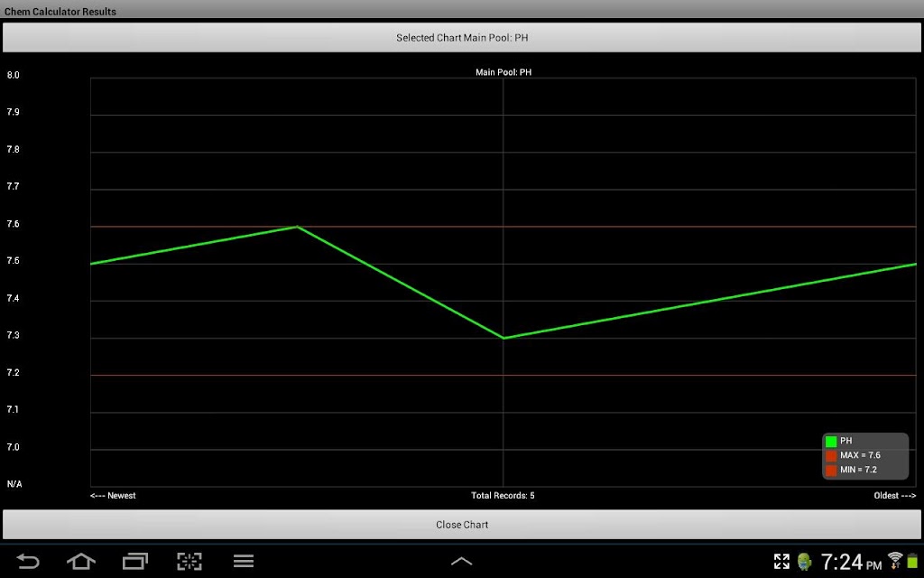Click the <--- Newest axis label
Viewport: 924px width, 578px height.
(x=113, y=496)
